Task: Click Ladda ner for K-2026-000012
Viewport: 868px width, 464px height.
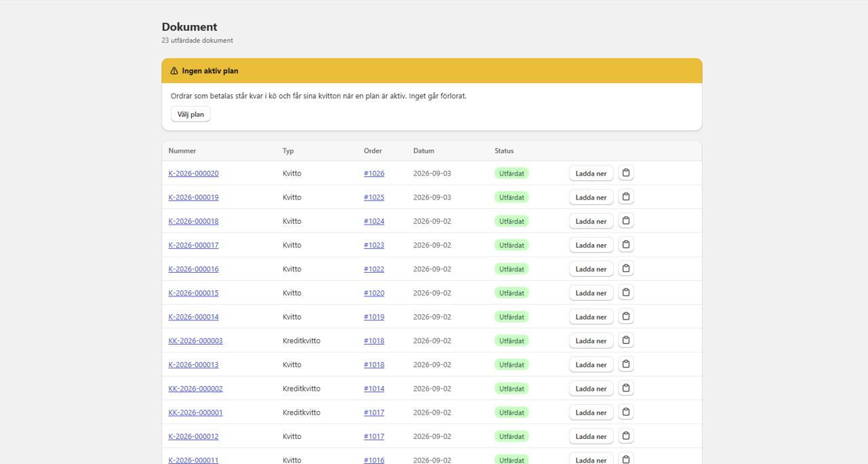Action: (591, 436)
